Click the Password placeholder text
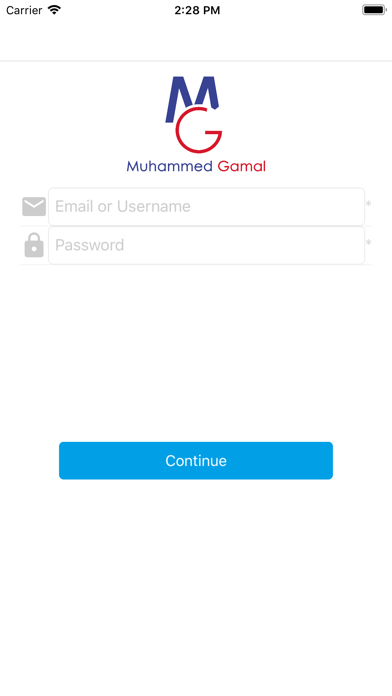This screenshot has width=392, height=696. (x=89, y=245)
